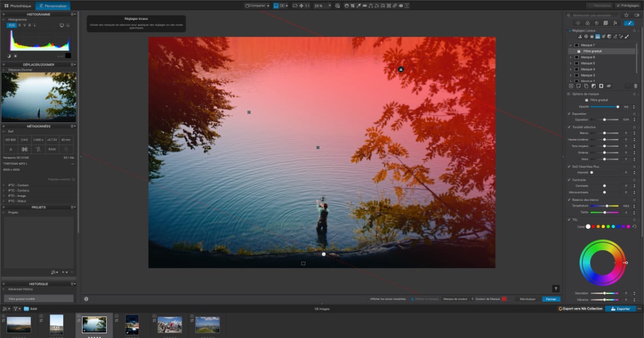Open the help question mark icon
The height and width of the screenshot is (338, 644).
[555, 289]
